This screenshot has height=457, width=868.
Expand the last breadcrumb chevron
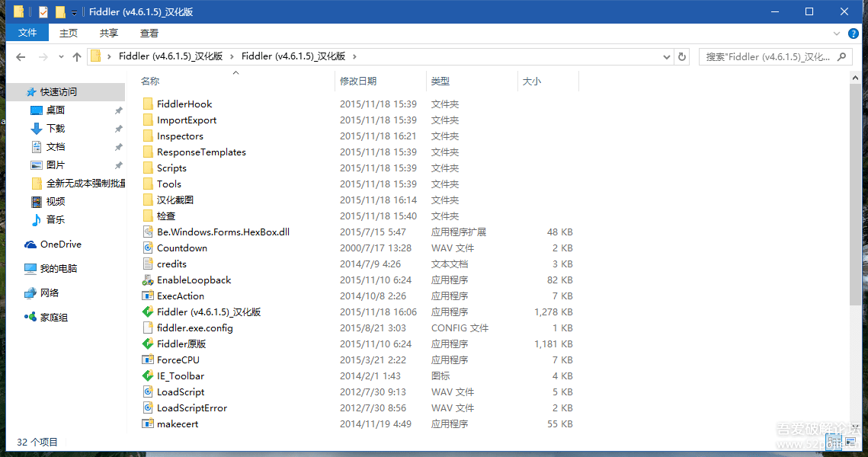click(x=354, y=56)
